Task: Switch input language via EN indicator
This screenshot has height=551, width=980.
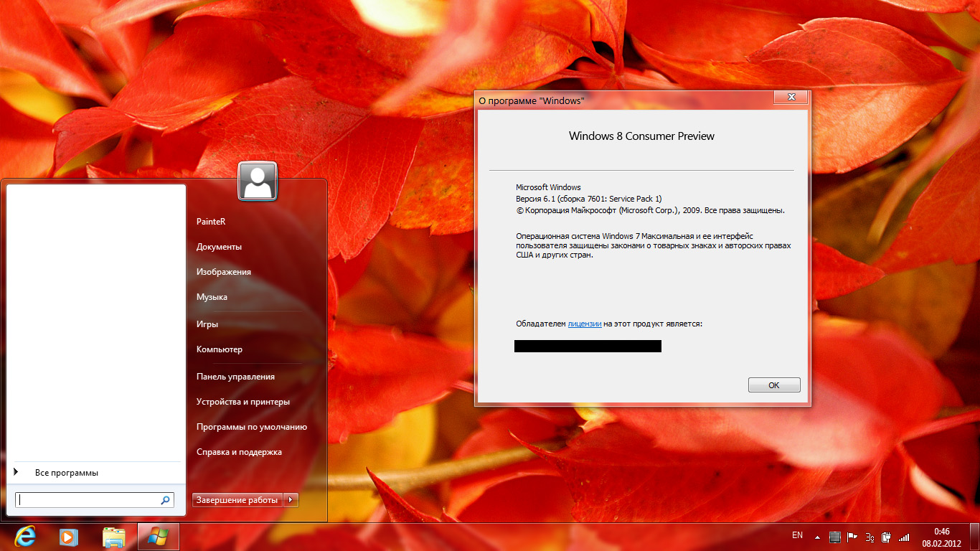Action: click(797, 536)
